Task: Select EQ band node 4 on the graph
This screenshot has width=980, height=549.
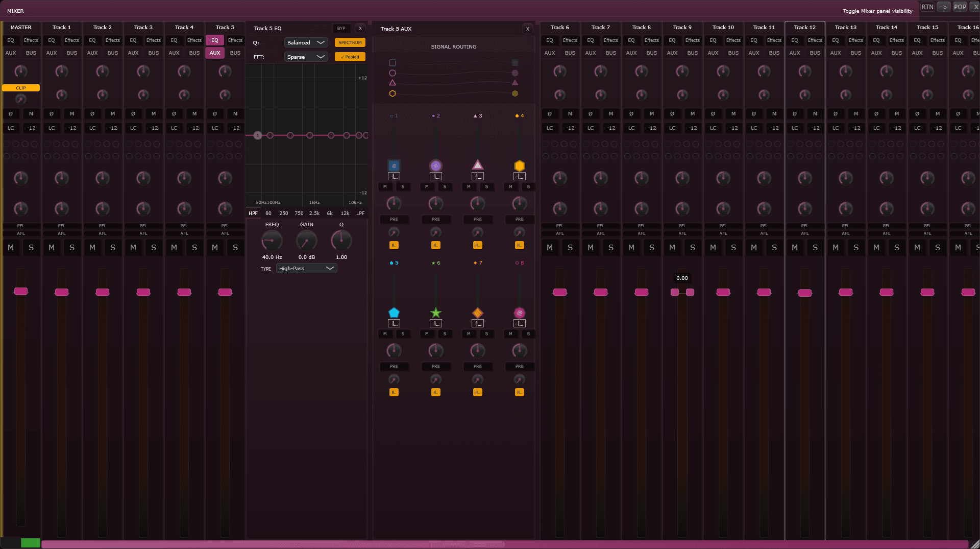Action: (x=310, y=135)
